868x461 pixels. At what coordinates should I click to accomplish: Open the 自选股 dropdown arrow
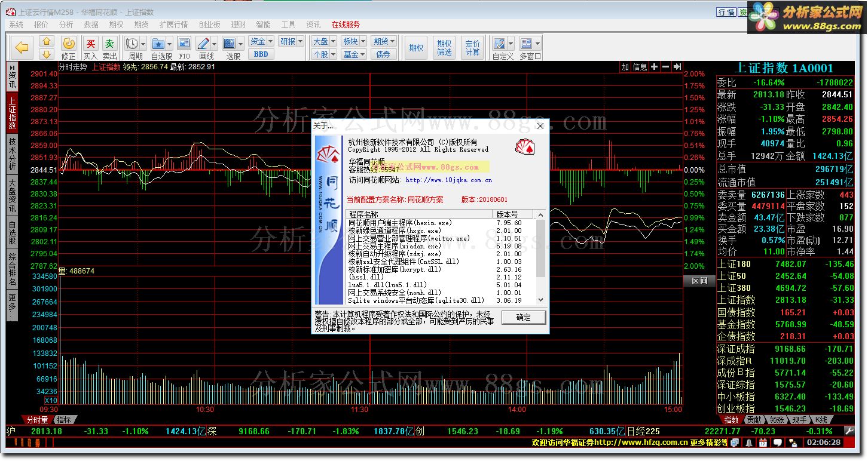coord(169,44)
